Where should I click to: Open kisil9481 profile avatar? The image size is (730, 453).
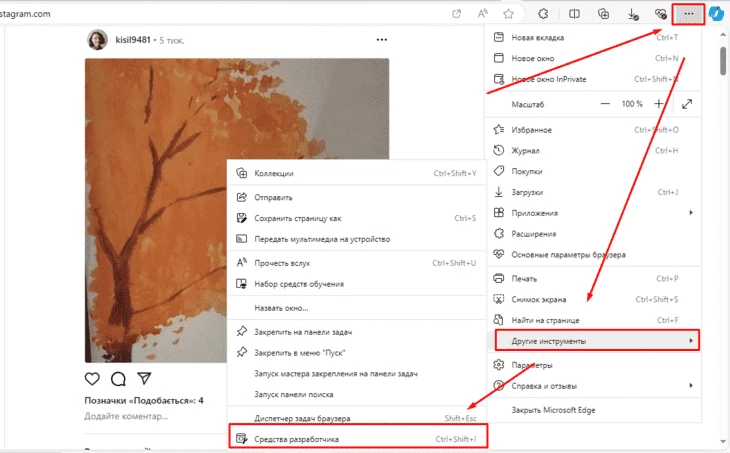tap(97, 40)
